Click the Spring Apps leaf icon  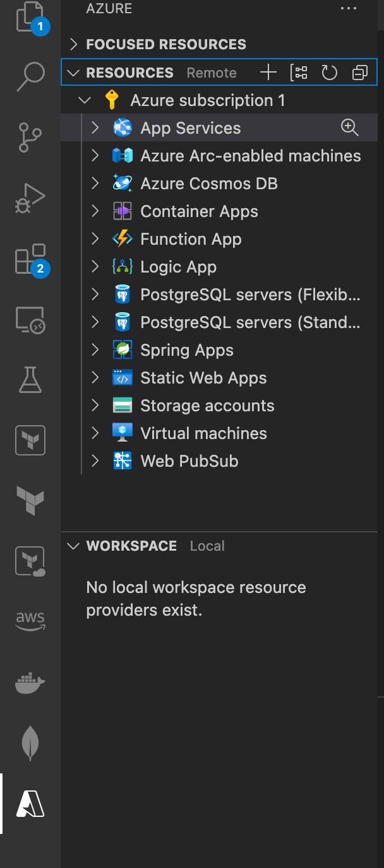tap(123, 350)
